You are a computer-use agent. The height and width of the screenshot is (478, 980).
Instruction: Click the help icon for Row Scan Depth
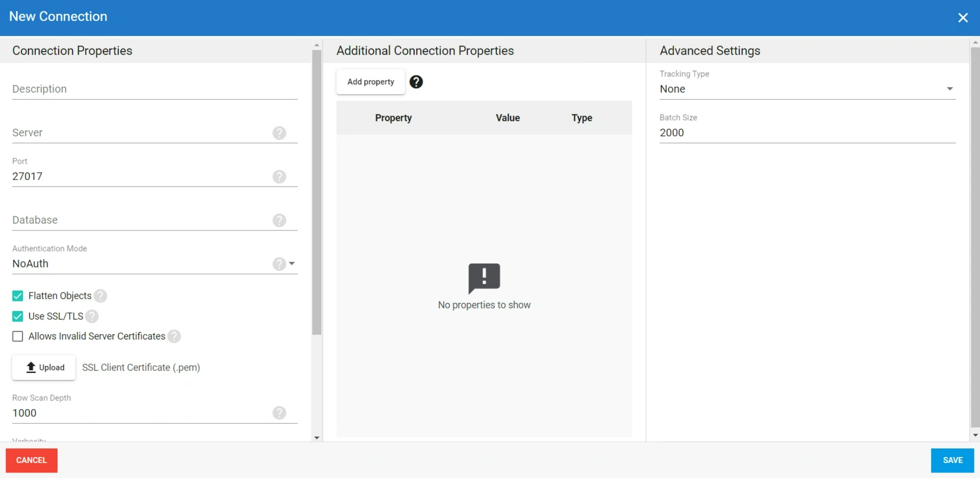point(279,413)
